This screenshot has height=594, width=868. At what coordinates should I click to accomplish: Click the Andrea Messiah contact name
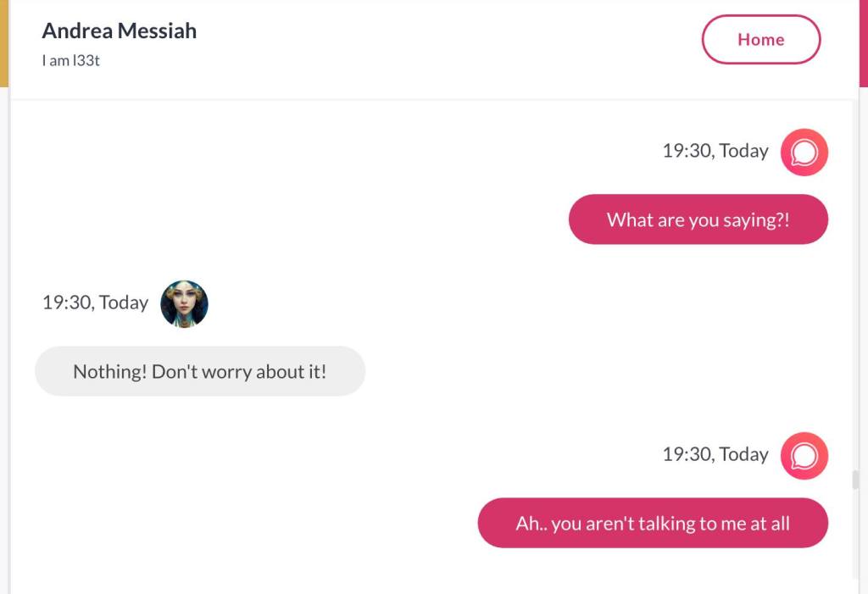tap(120, 31)
